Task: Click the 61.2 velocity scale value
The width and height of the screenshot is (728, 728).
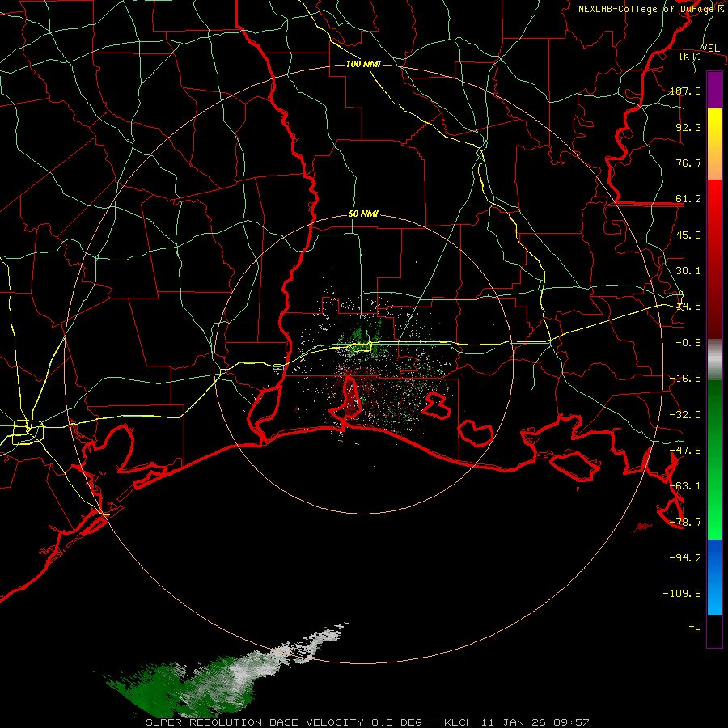Action: pyautogui.click(x=688, y=199)
